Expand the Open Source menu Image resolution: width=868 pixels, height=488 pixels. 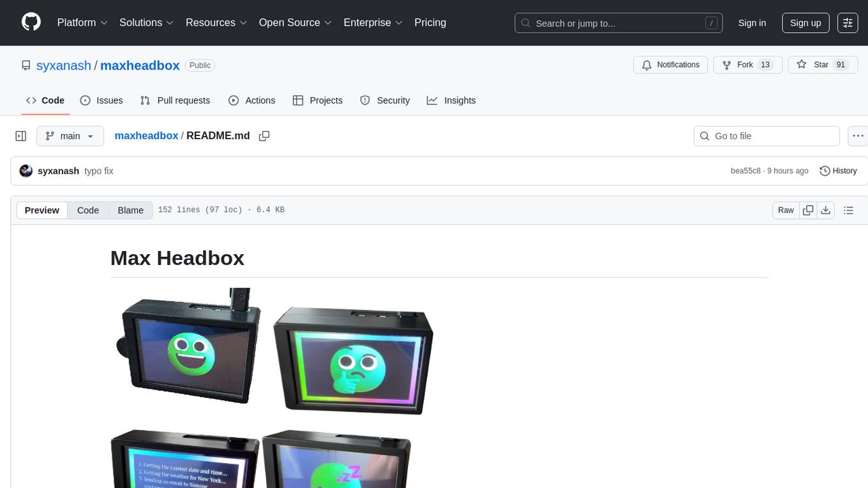(295, 22)
